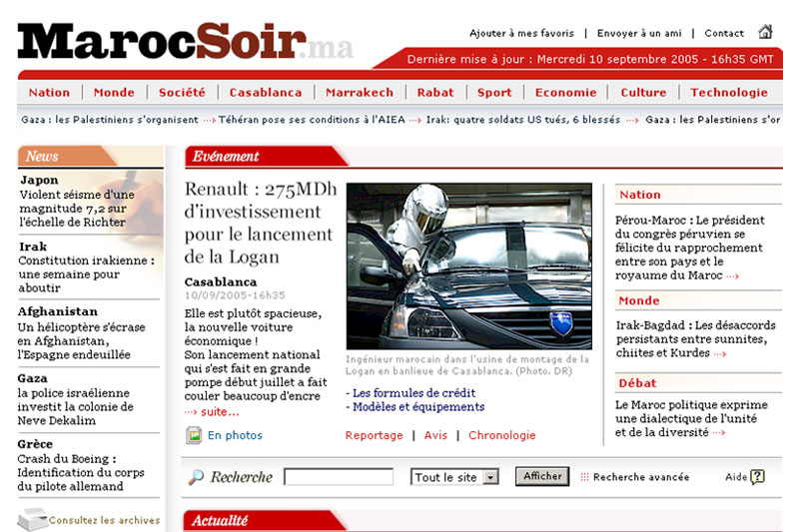The width and height of the screenshot is (799, 532).
Task: Open the Japon earthquake news item
Action: tap(77, 202)
